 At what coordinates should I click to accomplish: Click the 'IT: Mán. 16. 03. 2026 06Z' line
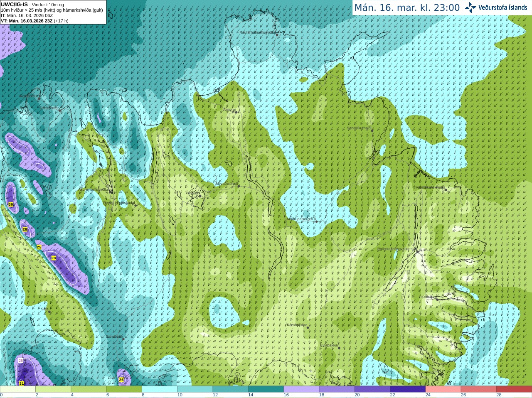click(x=27, y=15)
